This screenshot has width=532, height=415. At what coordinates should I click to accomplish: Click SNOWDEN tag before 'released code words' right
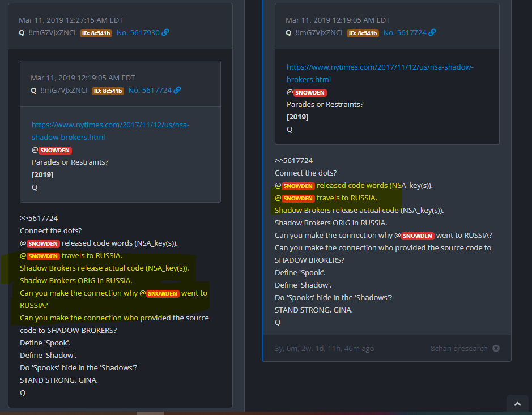[298, 186]
